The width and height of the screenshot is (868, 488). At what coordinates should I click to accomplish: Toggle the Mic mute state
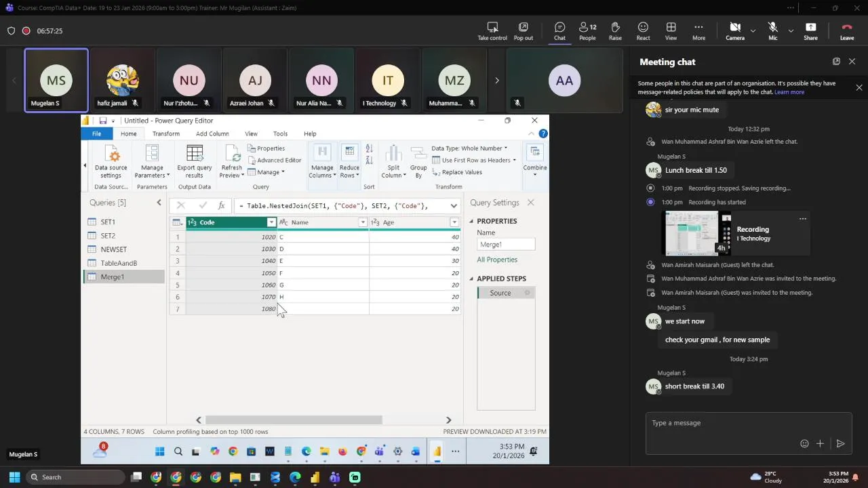(x=772, y=31)
